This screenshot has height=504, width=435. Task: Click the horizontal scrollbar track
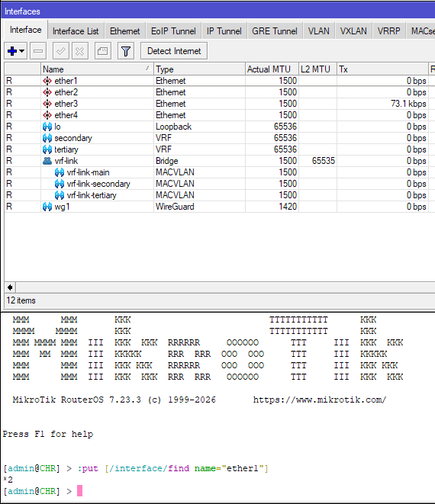[x=225, y=287]
